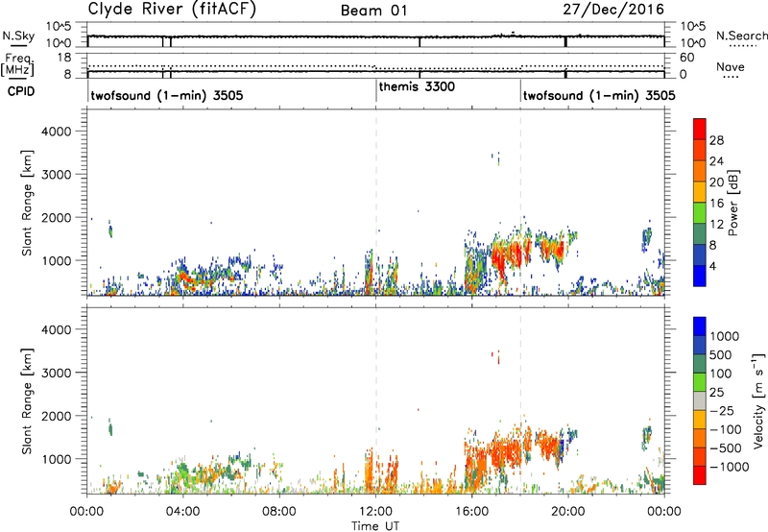The image size is (768, 532).
Task: Click the red top segment of Power color bar
Action: [x=700, y=129]
